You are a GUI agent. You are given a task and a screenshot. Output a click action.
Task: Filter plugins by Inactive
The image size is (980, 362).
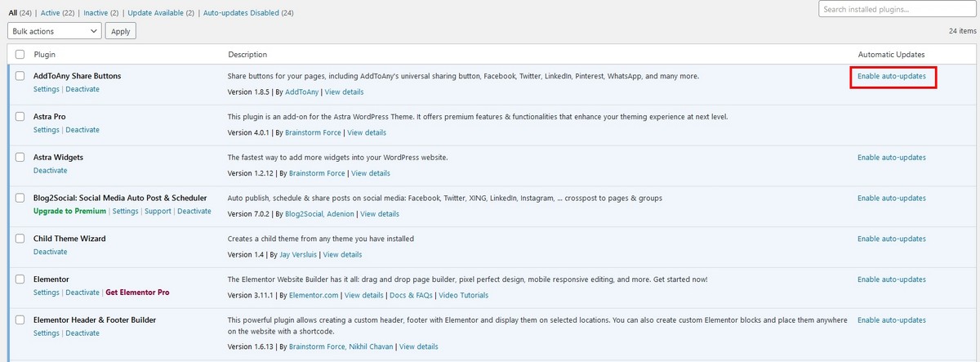point(96,13)
